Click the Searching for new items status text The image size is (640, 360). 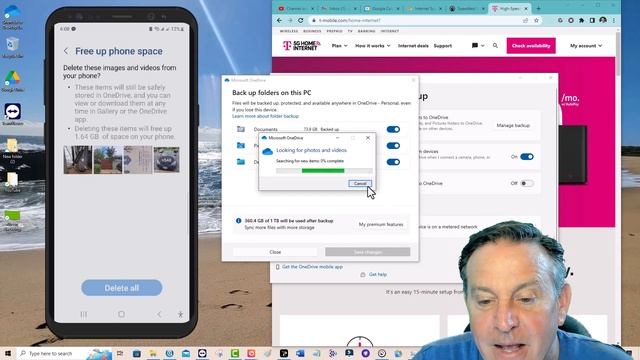310,161
